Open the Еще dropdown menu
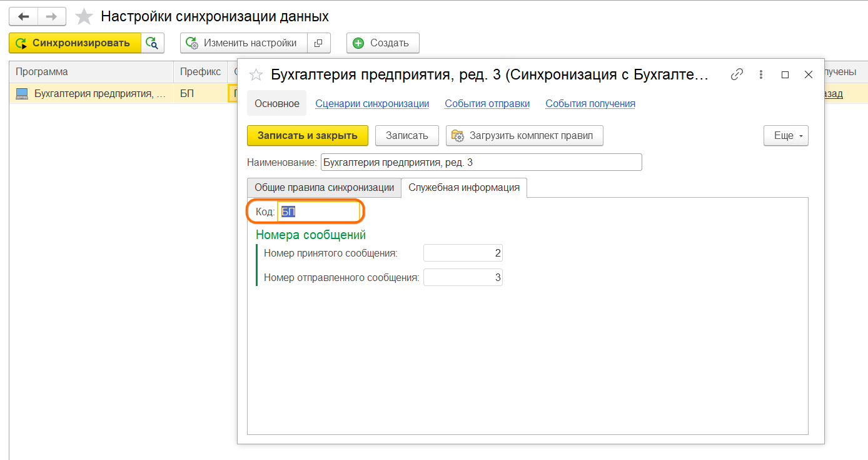Image resolution: width=868 pixels, height=460 pixels. [786, 136]
